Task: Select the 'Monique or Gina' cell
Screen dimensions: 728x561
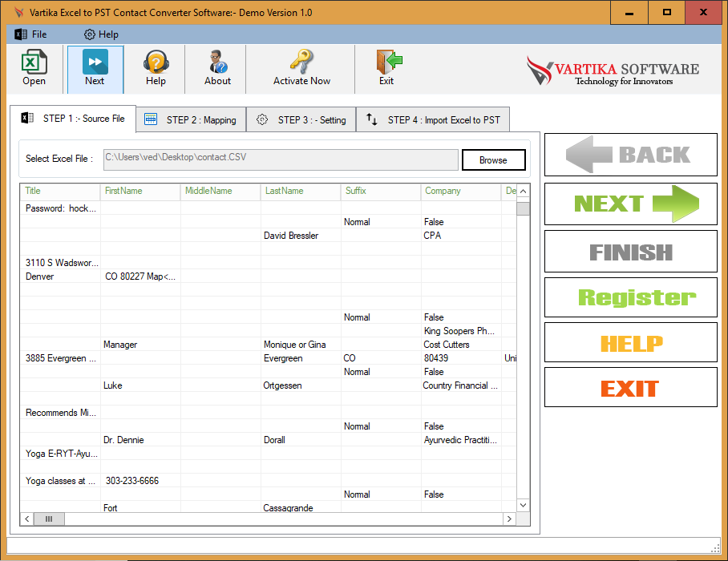Action: (301, 345)
